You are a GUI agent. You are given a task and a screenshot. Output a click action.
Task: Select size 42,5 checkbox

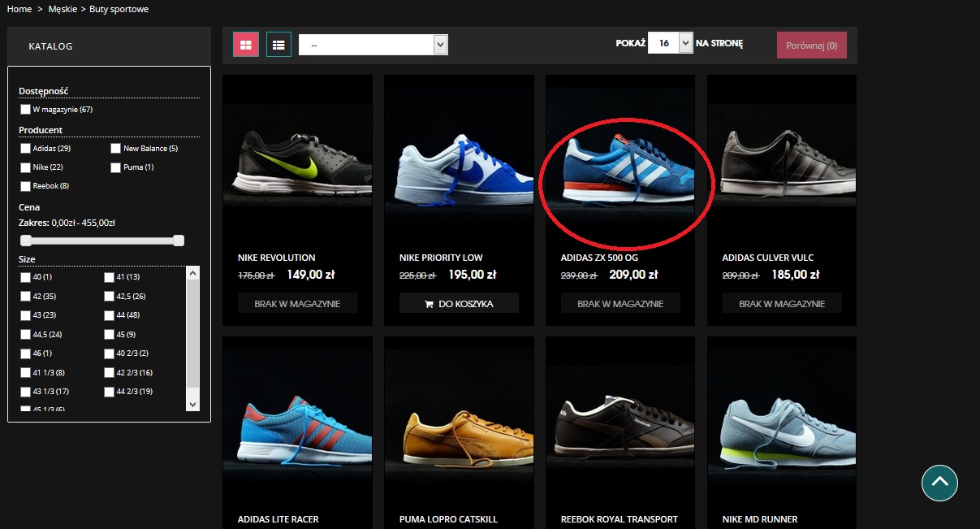pos(110,297)
